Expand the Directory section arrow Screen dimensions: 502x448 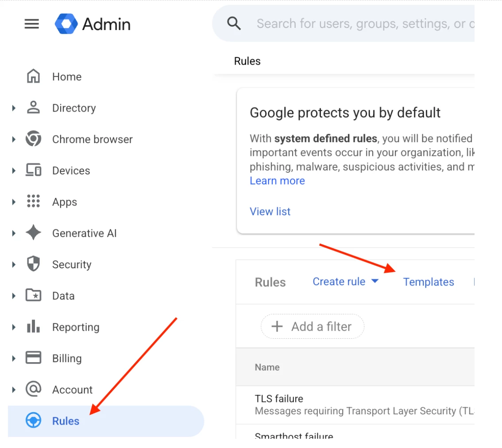(x=14, y=108)
